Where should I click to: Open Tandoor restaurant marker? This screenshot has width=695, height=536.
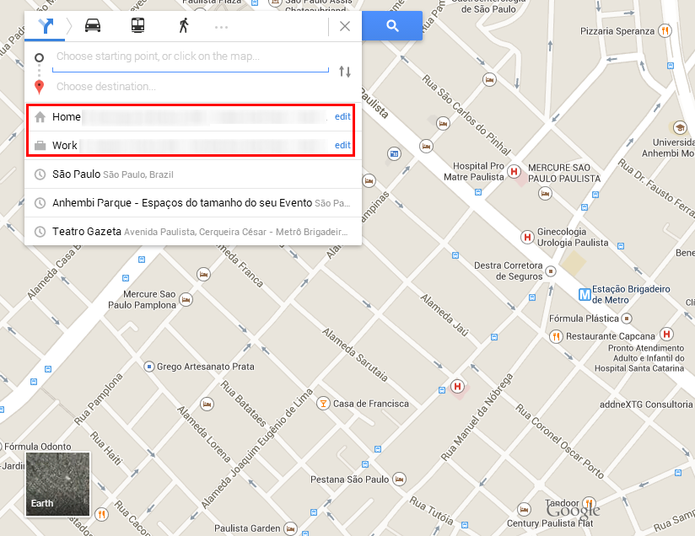pyautogui.click(x=589, y=503)
